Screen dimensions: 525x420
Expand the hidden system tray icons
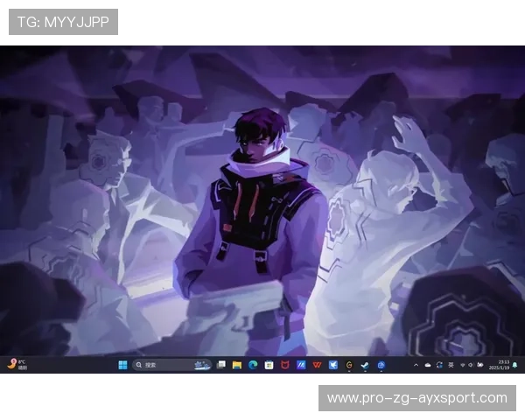(x=416, y=365)
